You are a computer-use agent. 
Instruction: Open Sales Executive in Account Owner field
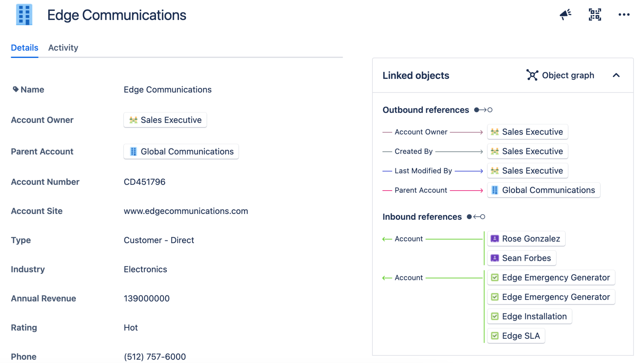165,120
